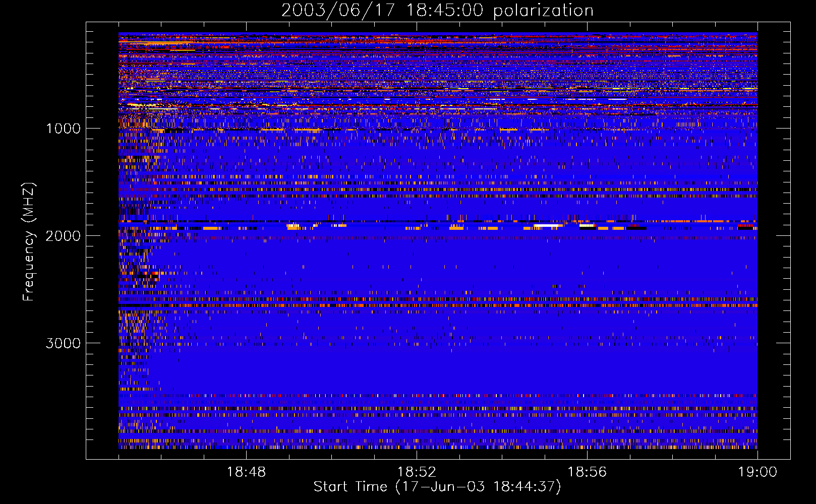Click the 2000 frequency tick label

pyautogui.click(x=63, y=236)
